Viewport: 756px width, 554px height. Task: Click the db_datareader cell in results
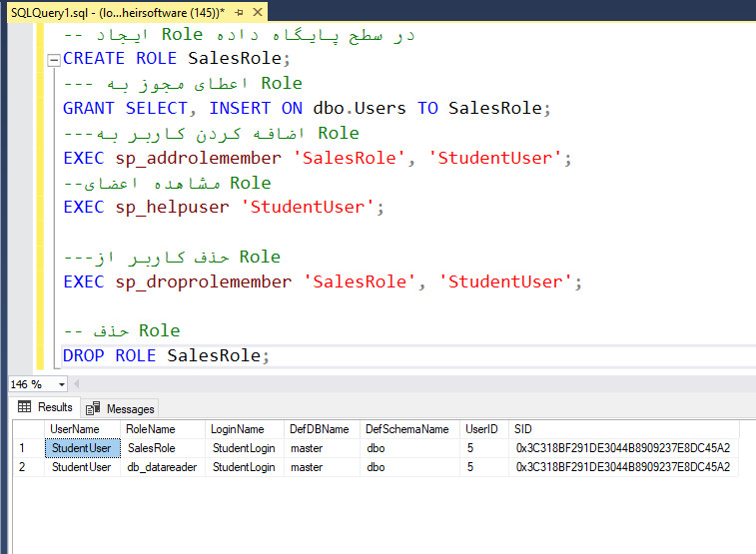(163, 467)
